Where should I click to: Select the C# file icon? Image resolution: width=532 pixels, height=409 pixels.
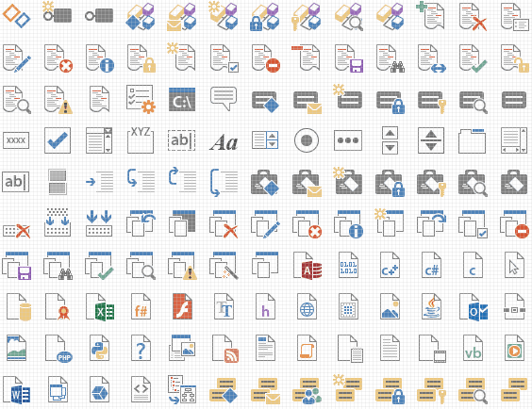(x=431, y=265)
